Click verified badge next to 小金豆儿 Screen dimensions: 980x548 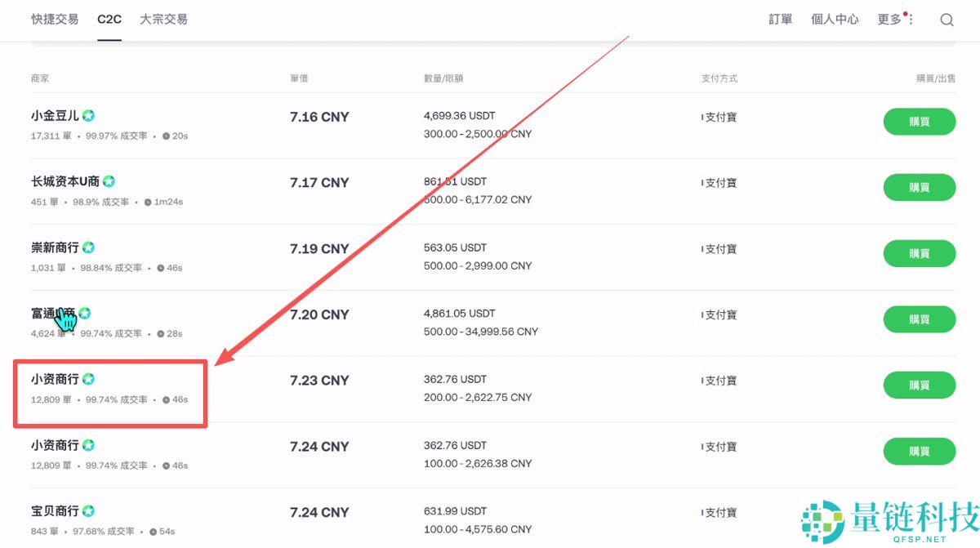(88, 116)
